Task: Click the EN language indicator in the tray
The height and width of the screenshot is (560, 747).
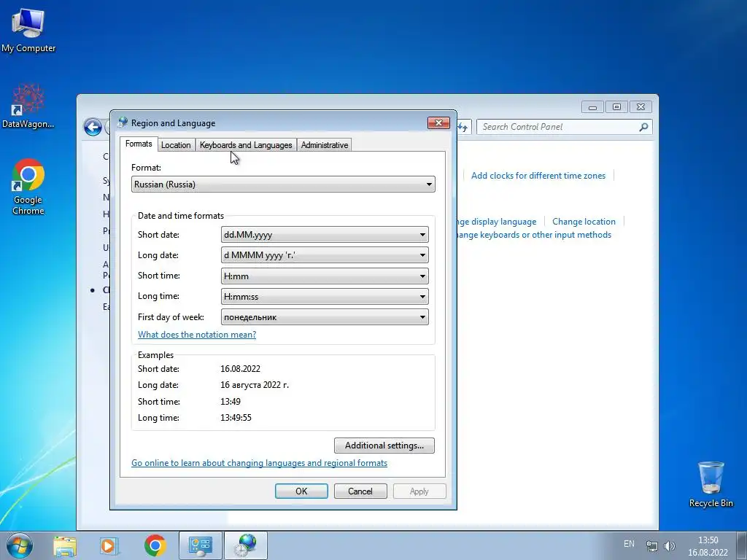Action: 629,544
